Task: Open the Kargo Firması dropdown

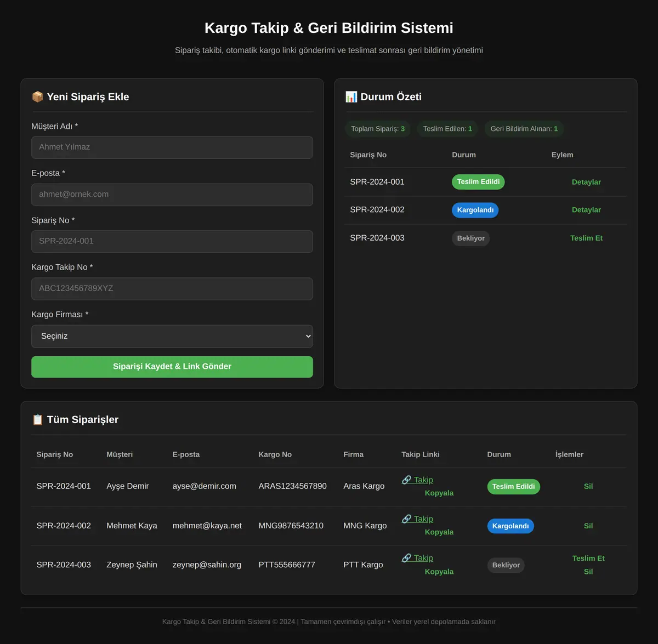Action: (x=172, y=336)
